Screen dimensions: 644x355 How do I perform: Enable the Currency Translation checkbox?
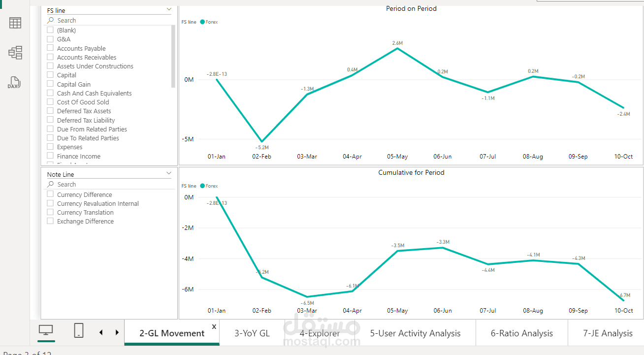coord(50,212)
